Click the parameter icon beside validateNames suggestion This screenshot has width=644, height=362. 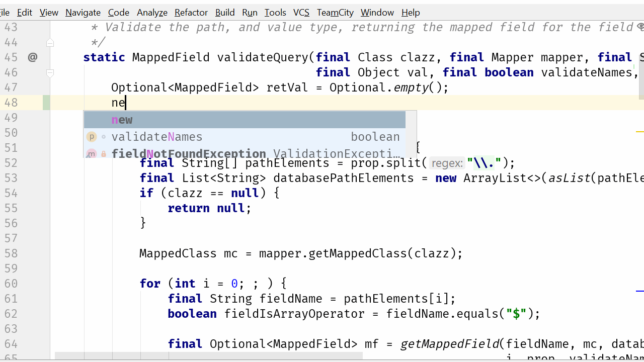[91, 137]
